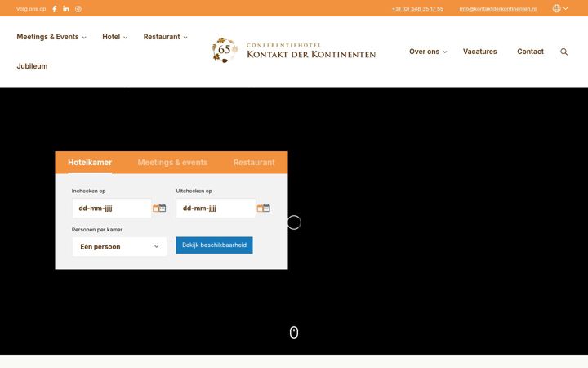Viewport: 588px width, 368px height.
Task: Open the Jubileum menu item
Action: (32, 66)
